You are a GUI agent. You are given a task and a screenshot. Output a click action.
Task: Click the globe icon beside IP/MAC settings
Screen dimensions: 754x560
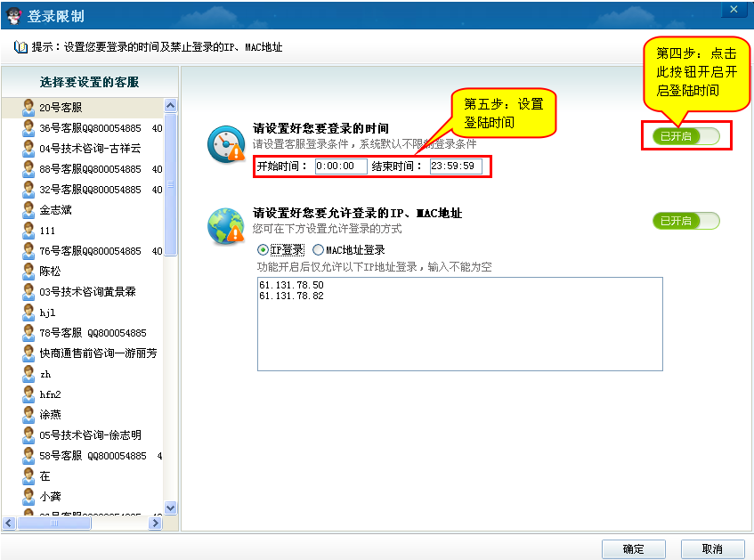225,225
